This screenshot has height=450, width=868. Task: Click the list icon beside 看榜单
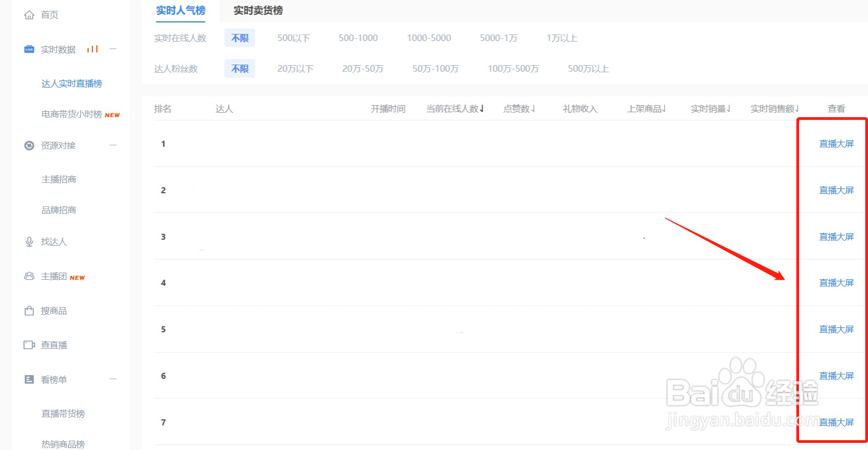(29, 379)
